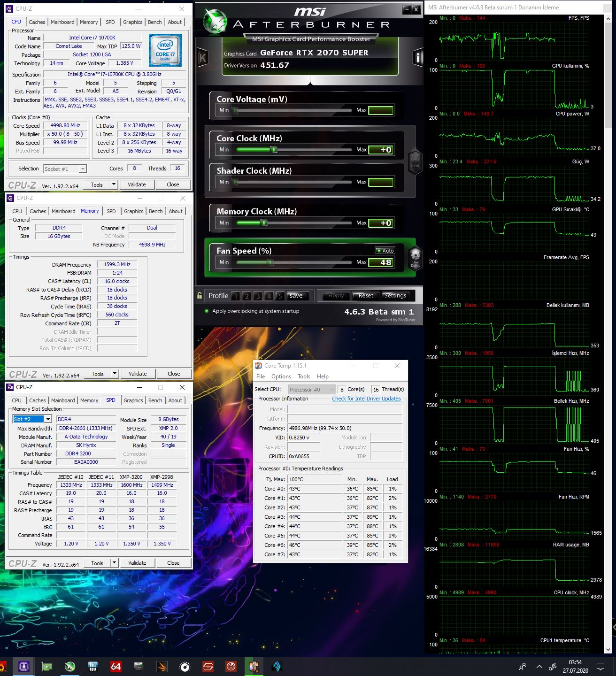Open Tools dropdown arrow in SPD CPU-Z window

point(114,563)
